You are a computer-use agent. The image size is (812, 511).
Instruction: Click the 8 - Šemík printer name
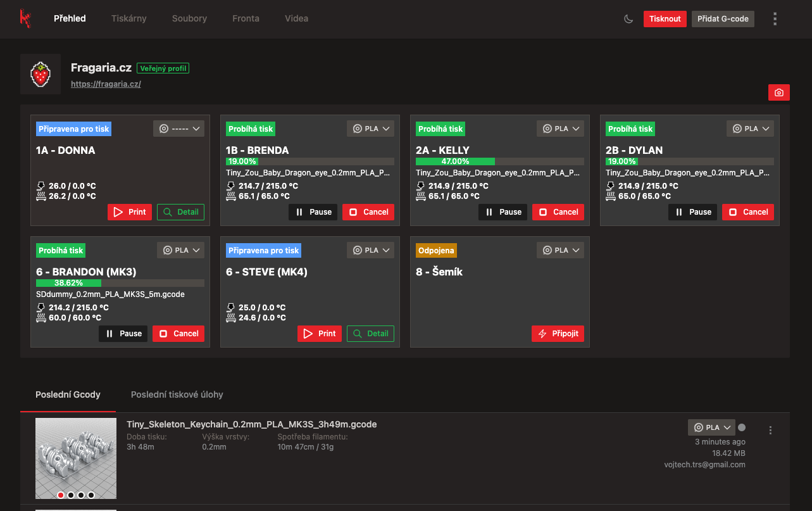tap(439, 272)
